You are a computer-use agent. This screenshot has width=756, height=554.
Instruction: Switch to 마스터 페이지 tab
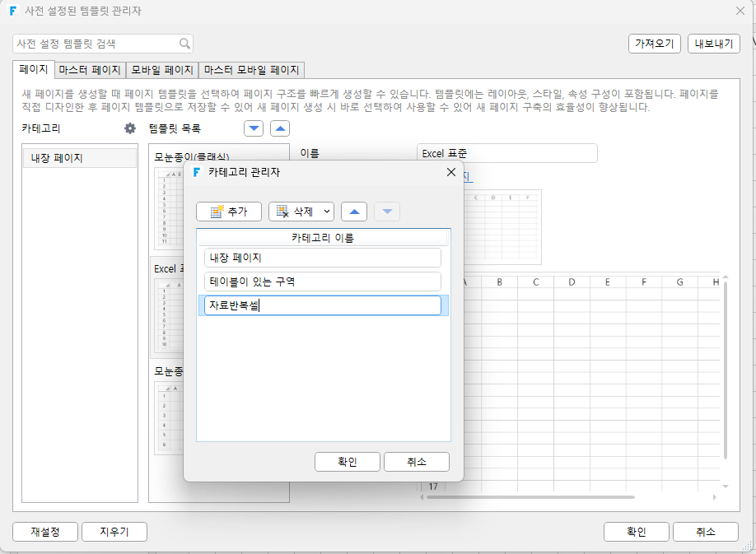90,70
